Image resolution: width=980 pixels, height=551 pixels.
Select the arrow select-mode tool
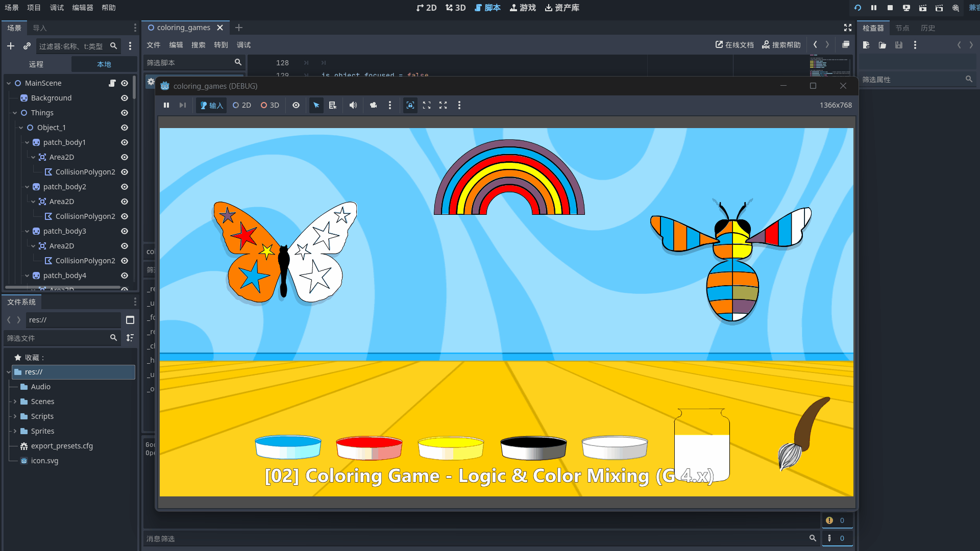click(316, 105)
